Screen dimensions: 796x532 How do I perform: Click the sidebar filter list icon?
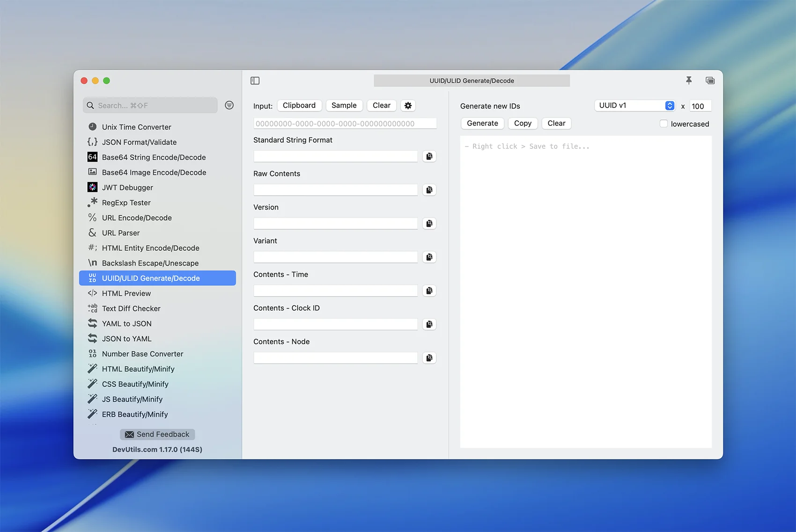click(229, 105)
